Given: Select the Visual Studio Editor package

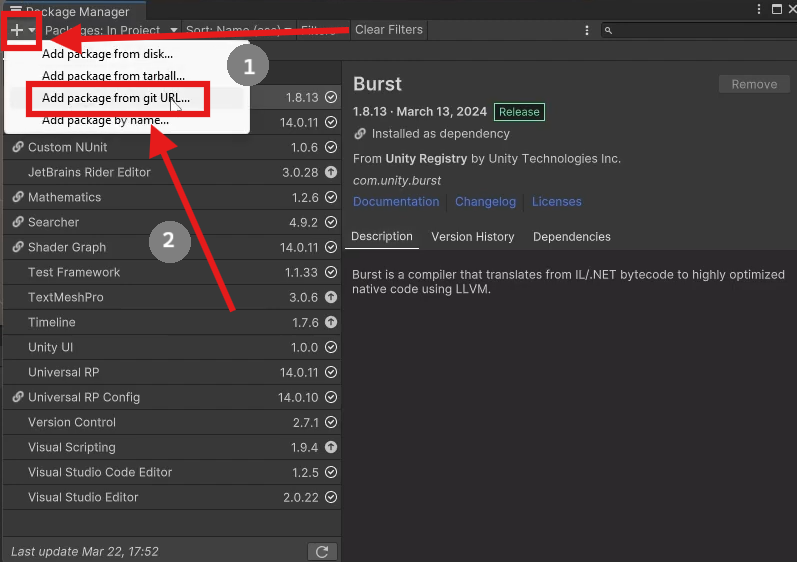Looking at the screenshot, I should 172,497.
